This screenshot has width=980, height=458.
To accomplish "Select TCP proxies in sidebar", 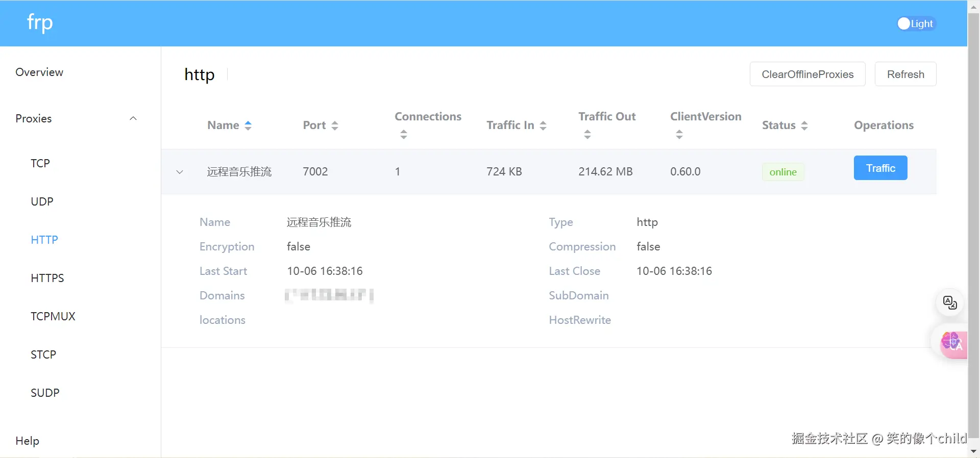I will click(40, 163).
